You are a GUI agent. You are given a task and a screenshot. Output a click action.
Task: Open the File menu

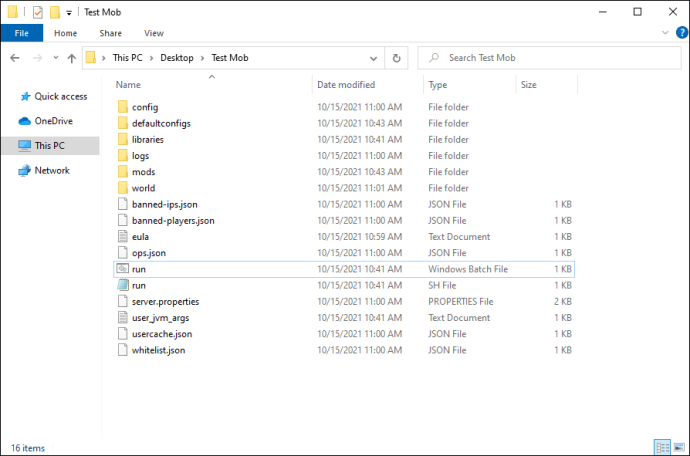[22, 33]
